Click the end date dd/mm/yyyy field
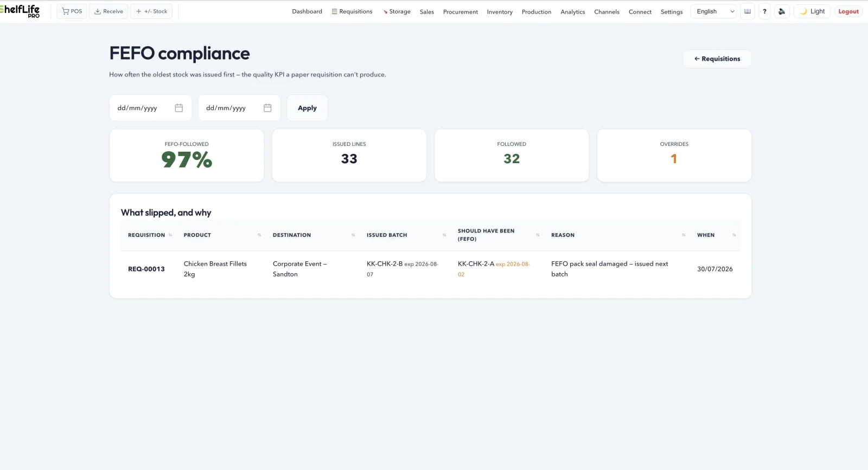This screenshot has height=470, width=868. click(239, 108)
